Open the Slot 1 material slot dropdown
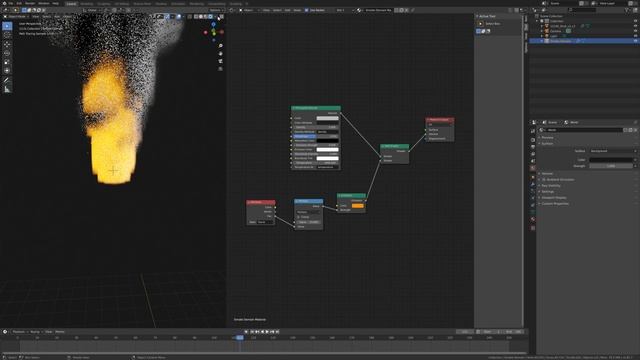 (x=345, y=10)
